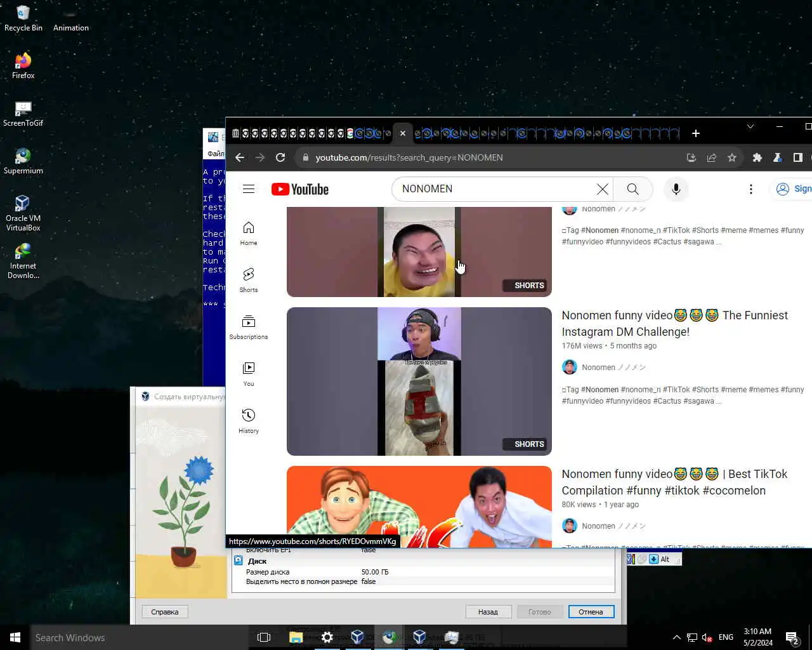Reload the YouTube results page
Screen dimensions: 812x650
pyautogui.click(x=280, y=157)
